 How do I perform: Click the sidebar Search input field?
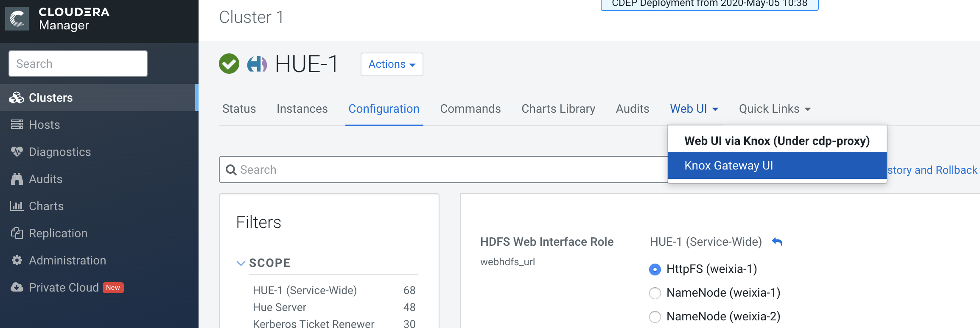[x=78, y=64]
